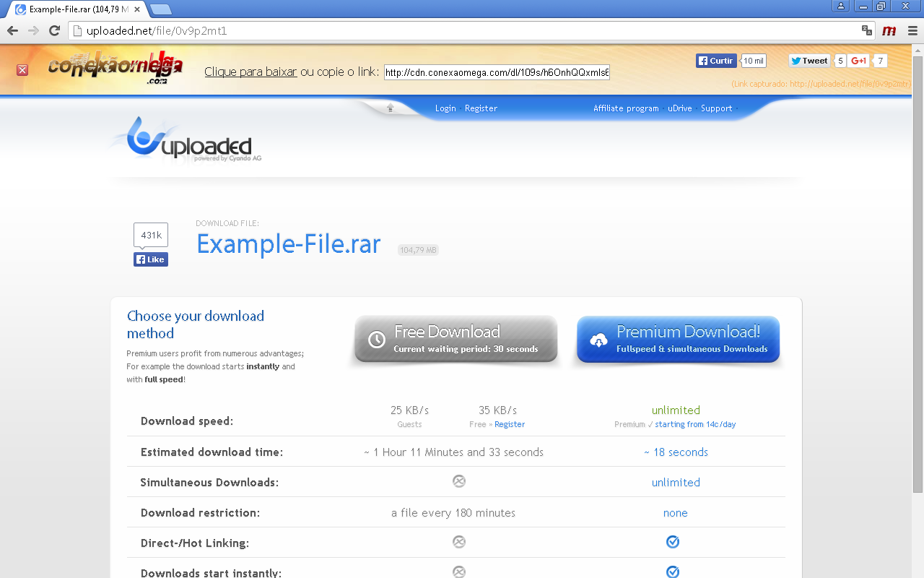Image resolution: width=924 pixels, height=578 pixels.
Task: Click the 431k like counter
Action: coord(151,235)
